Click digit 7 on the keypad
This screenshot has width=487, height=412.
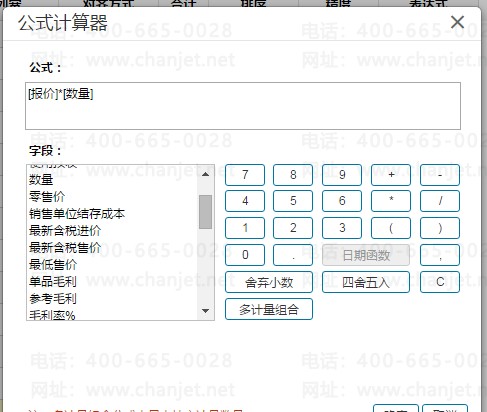(245, 175)
